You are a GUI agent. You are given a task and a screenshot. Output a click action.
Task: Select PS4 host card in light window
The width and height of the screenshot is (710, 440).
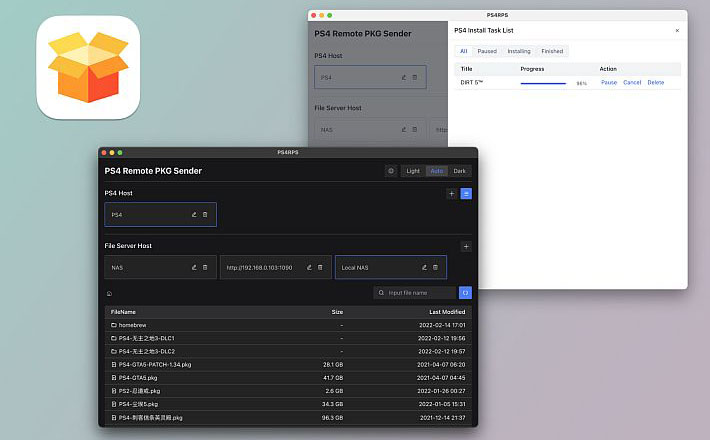tap(370, 77)
